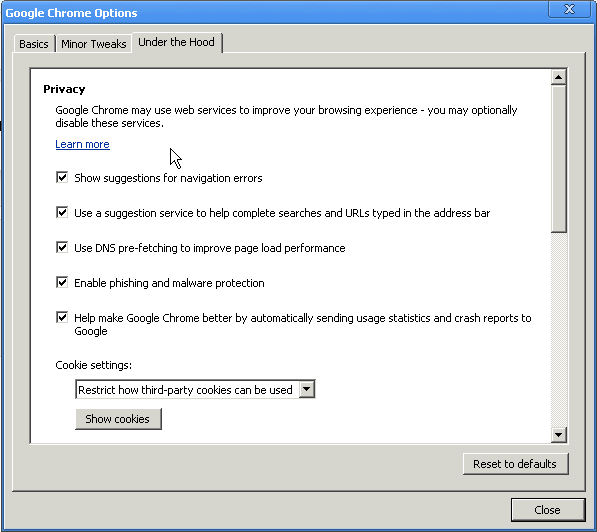Image resolution: width=597 pixels, height=532 pixels.
Task: Toggle the suggestion service for address bar checkbox
Action: (62, 212)
